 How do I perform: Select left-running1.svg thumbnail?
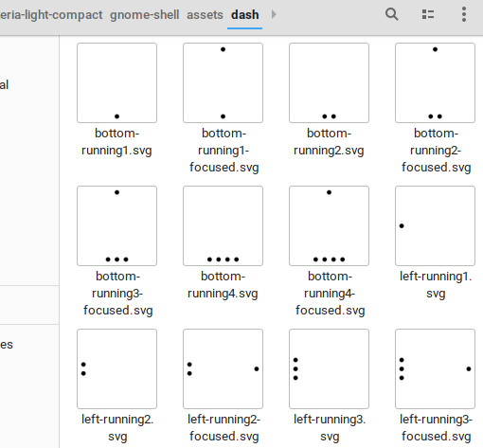pos(435,225)
